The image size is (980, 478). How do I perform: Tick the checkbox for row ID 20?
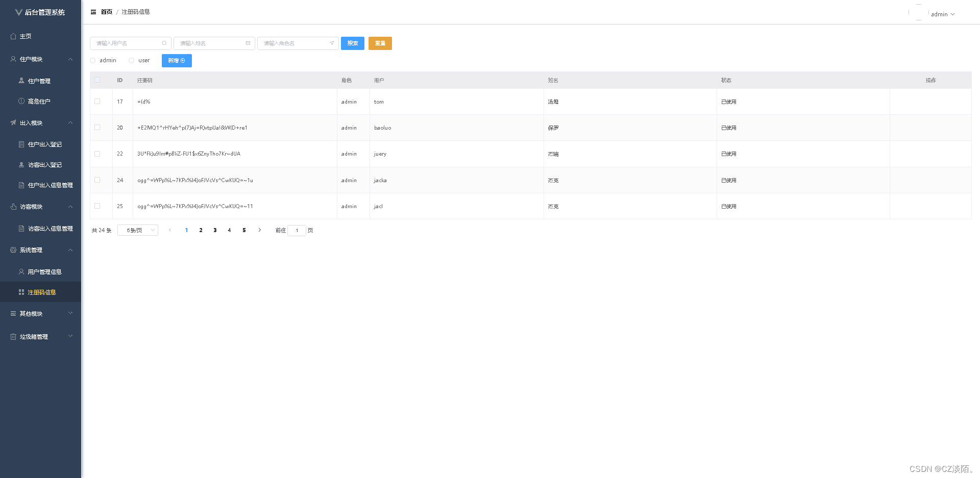(x=97, y=128)
